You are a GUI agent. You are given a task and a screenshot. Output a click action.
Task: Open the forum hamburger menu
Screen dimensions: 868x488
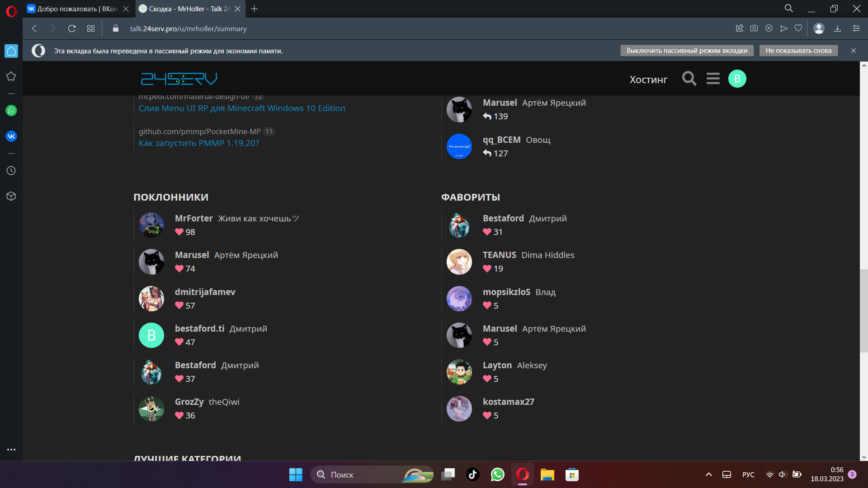point(713,79)
